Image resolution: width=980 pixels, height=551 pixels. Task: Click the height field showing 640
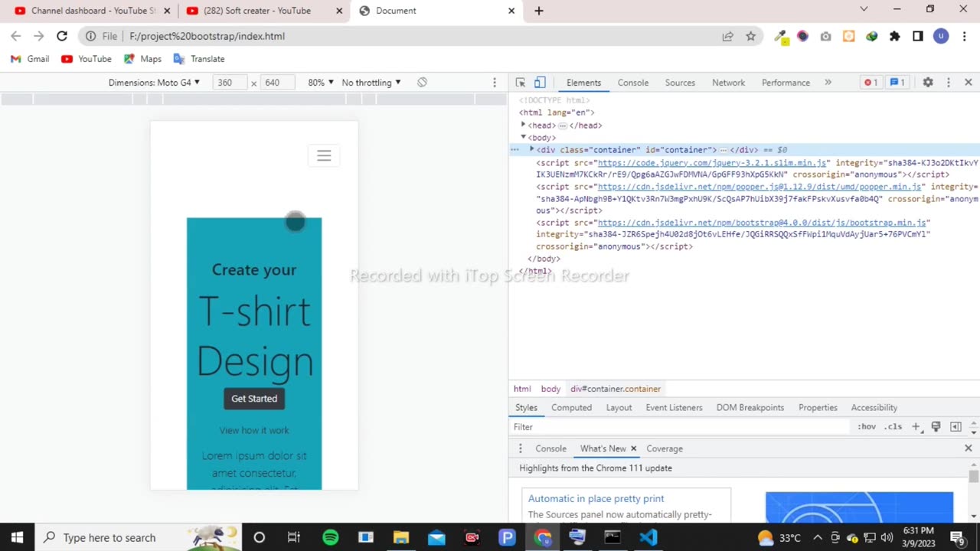276,83
